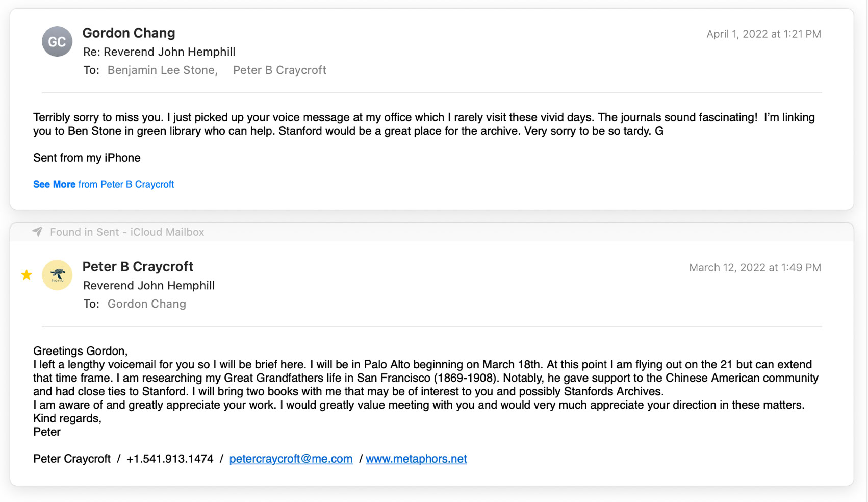Image resolution: width=868 pixels, height=502 pixels.
Task: Click the yellow star flag icon
Action: 27,275
